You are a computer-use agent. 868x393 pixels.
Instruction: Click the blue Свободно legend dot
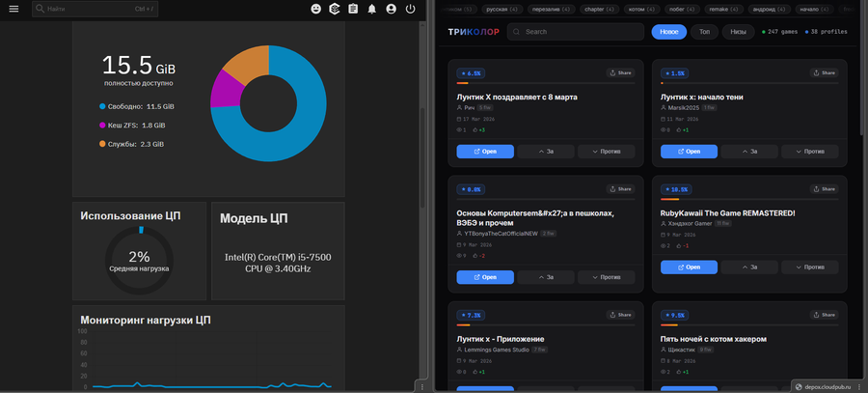(x=102, y=106)
